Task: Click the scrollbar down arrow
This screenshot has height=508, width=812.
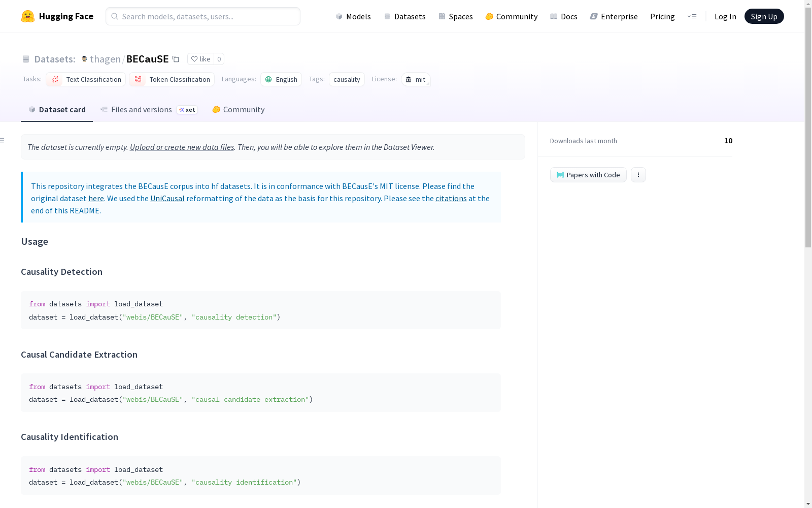Action: pyautogui.click(x=808, y=504)
